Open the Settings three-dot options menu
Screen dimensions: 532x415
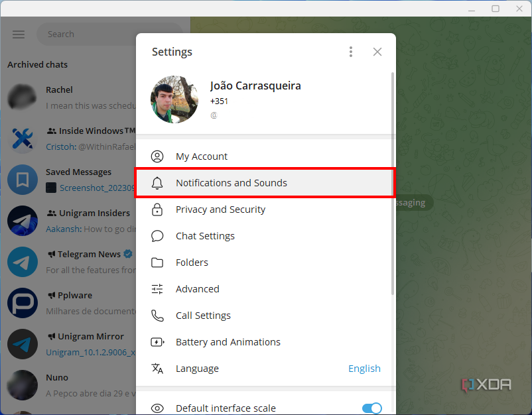point(351,51)
